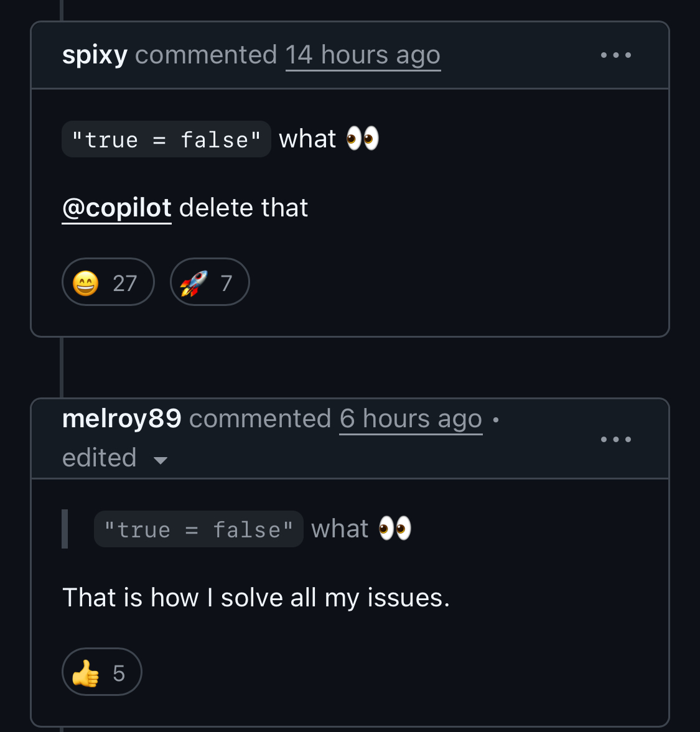
Task: Click the eyes emoji in the quoted reply
Action: 394,529
